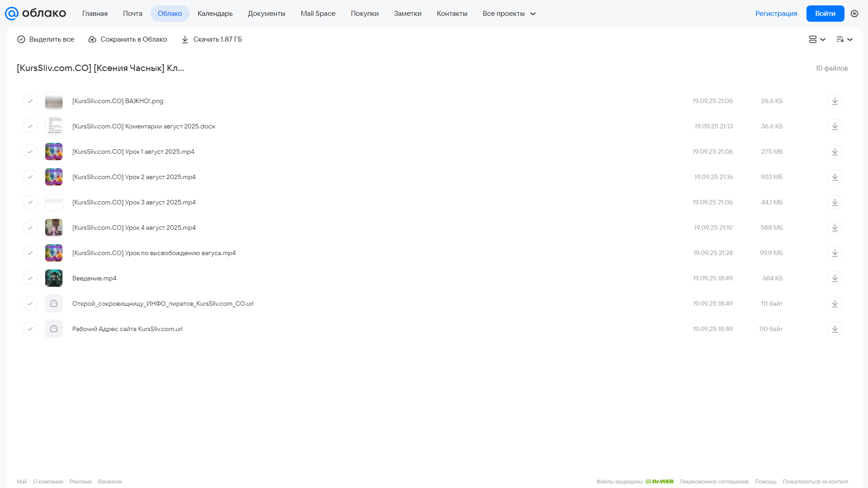Select the ВАЖНО!.png file checkbox
868x488 pixels.
pyautogui.click(x=30, y=101)
